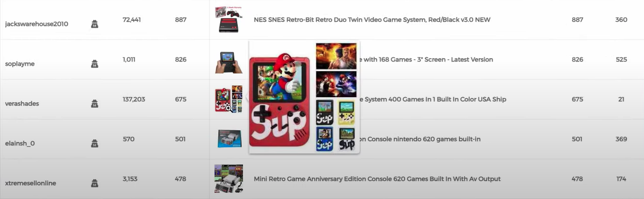Click the magnifier zoom icon on the Sup thumbnail

coord(228,109)
